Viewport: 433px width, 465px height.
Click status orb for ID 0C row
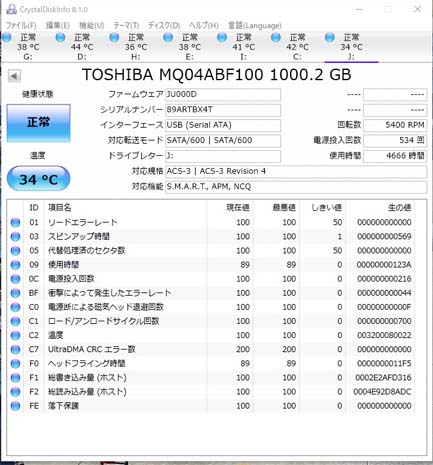click(15, 279)
